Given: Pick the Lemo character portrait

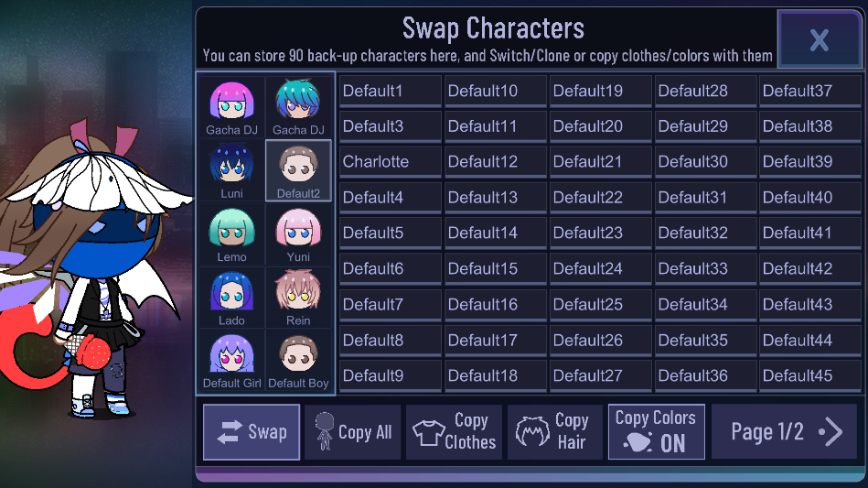Looking at the screenshot, I should tap(231, 233).
